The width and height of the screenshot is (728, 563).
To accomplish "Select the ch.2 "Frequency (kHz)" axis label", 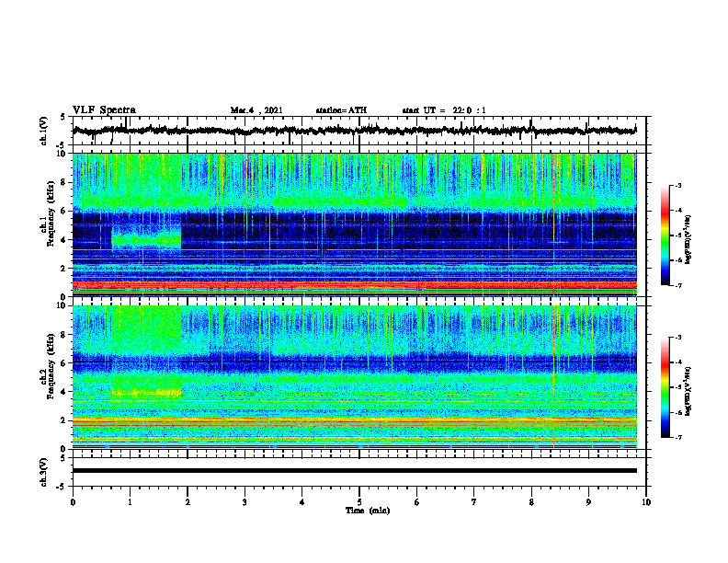I will 51,366.
